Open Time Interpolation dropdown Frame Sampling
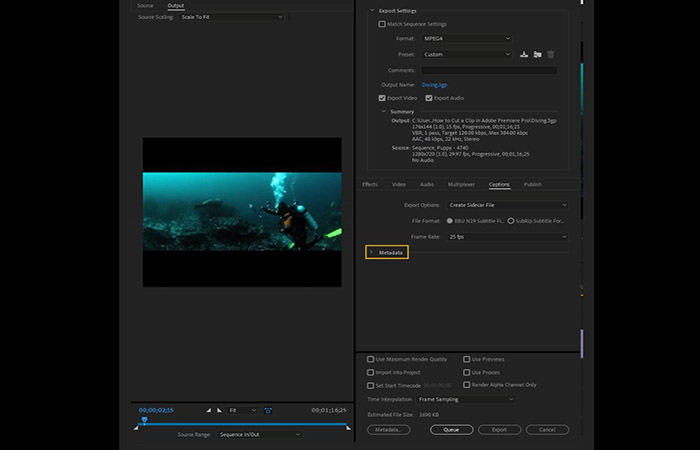700x450 pixels. click(466, 400)
